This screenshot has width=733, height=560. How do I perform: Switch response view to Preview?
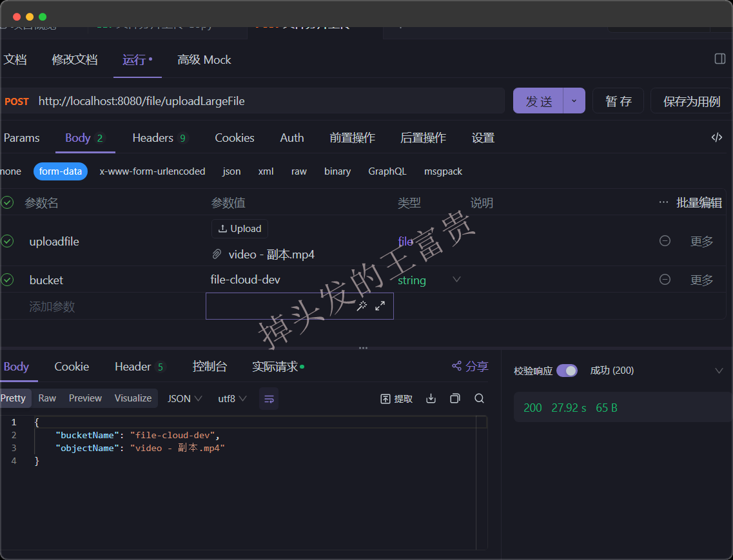pyautogui.click(x=85, y=398)
